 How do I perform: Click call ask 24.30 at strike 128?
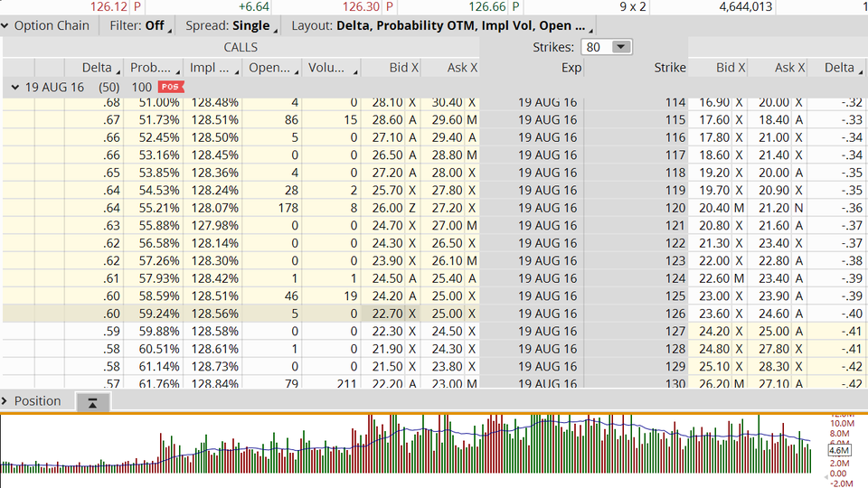click(x=449, y=349)
